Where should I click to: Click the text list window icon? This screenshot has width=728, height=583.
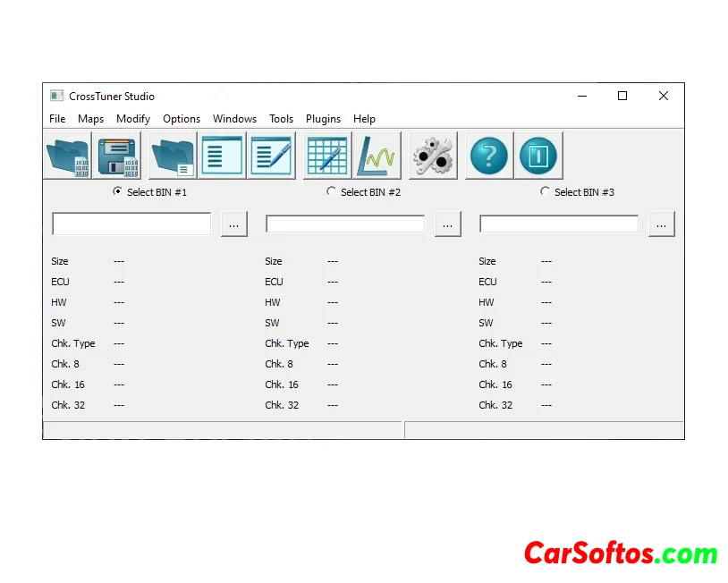[222, 156]
